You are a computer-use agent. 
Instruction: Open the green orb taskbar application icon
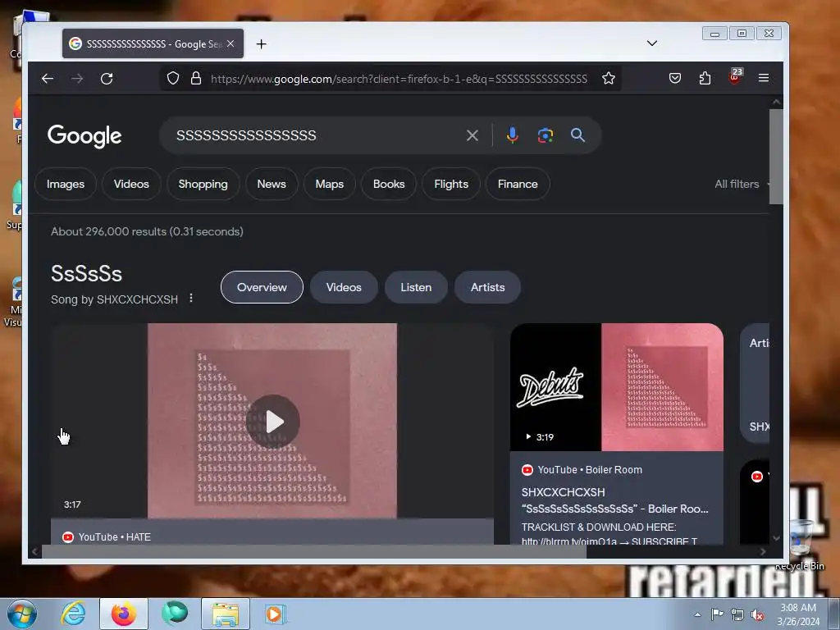(x=175, y=613)
